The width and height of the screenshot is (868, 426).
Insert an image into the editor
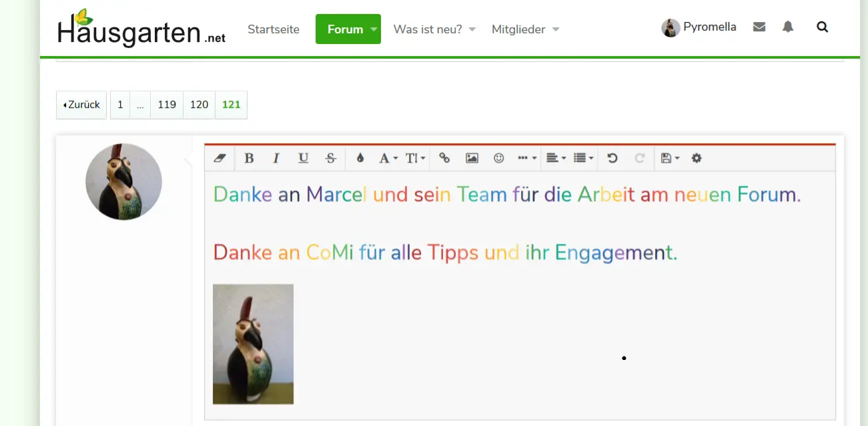point(472,158)
